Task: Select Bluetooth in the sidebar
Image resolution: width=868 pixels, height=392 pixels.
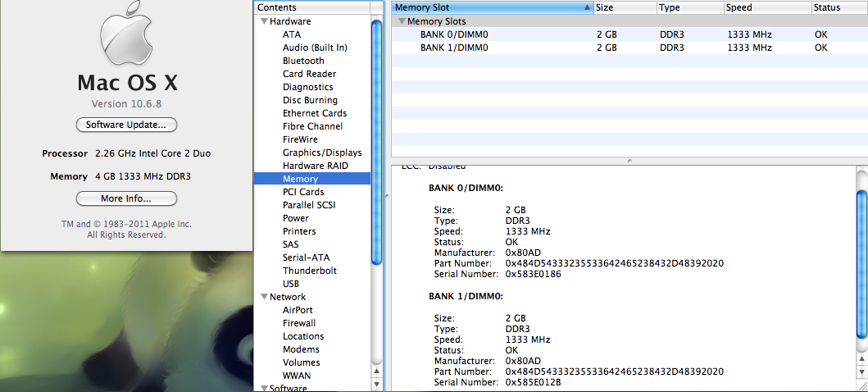Action: click(x=303, y=61)
